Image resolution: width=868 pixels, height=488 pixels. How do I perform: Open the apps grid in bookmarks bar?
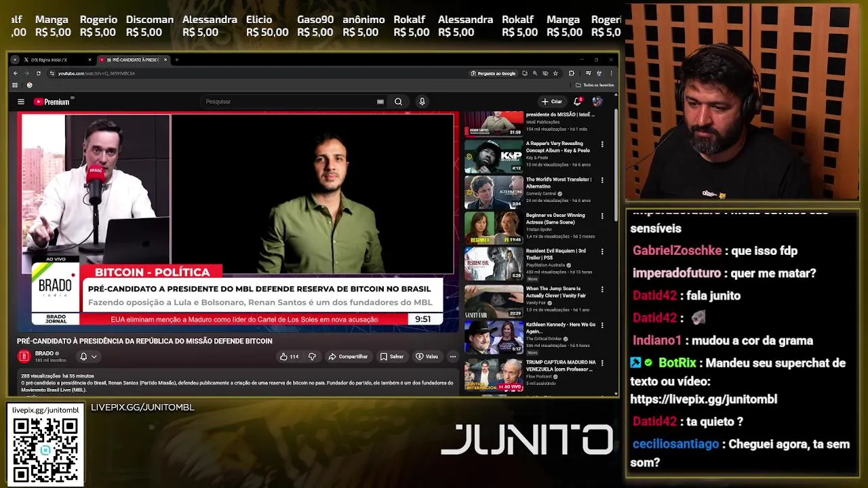[15, 85]
